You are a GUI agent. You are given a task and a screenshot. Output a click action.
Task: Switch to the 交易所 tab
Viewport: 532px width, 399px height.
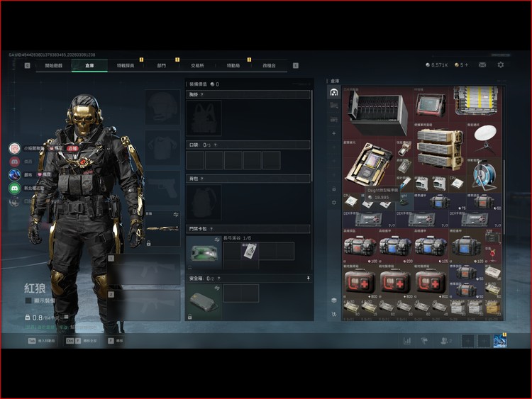197,65
